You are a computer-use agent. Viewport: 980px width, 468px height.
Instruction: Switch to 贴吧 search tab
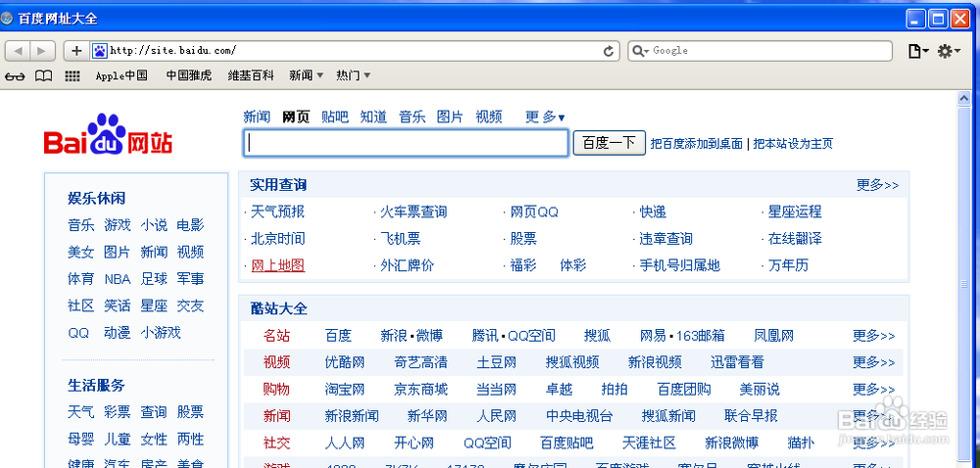pyautogui.click(x=334, y=117)
